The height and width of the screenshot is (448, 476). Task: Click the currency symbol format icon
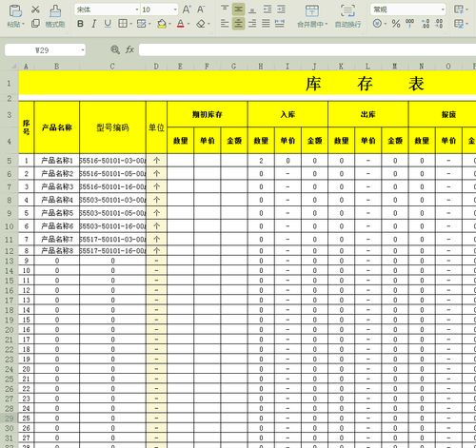(x=377, y=24)
